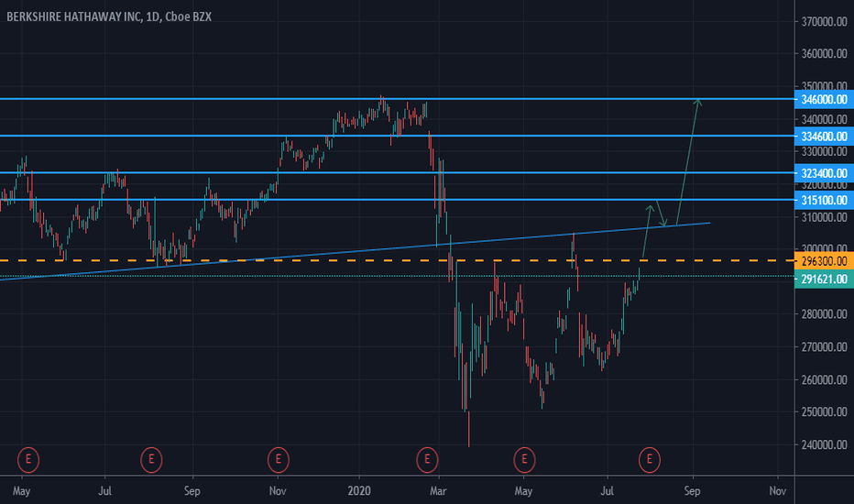Image resolution: width=854 pixels, height=504 pixels.
Task: Open the May 2019 earnings E marker
Action: click(x=28, y=460)
